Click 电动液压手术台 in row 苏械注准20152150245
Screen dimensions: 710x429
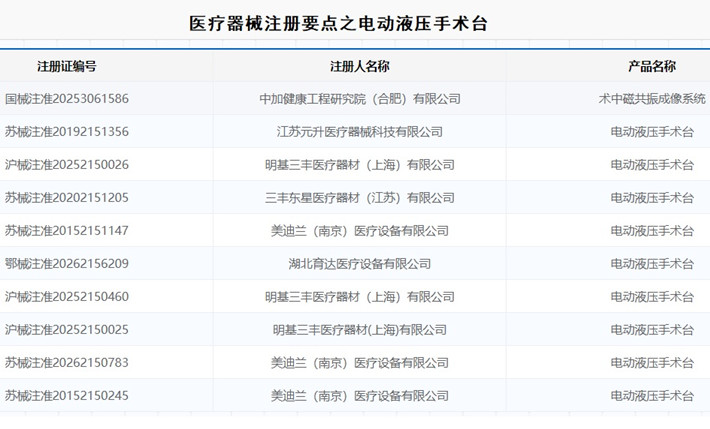(652, 396)
